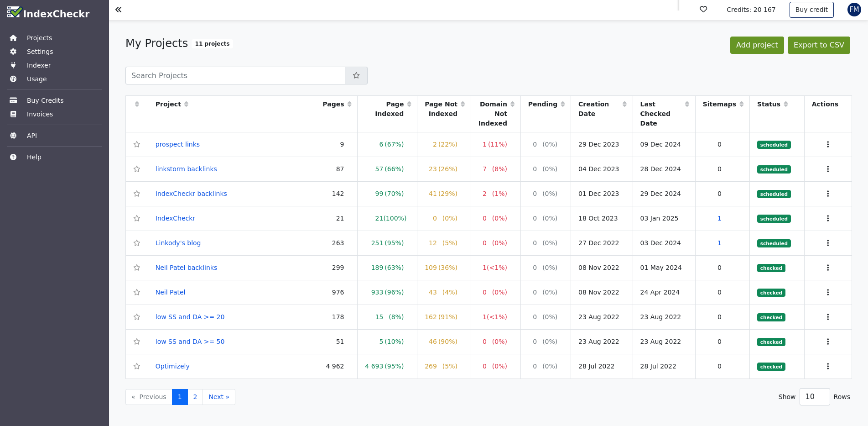Go to Buy Credits in the sidebar
This screenshot has height=426, width=868.
45,100
